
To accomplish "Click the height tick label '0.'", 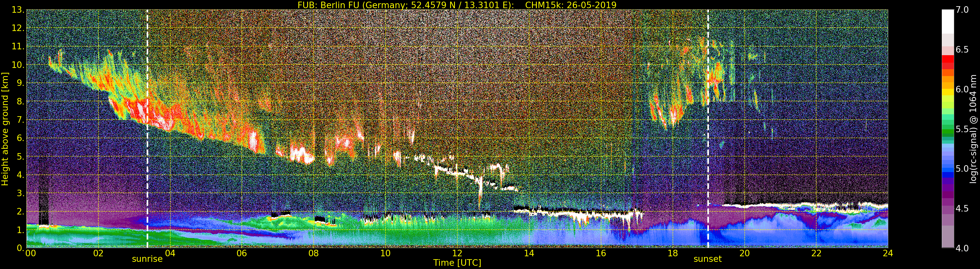I will coord(20,248).
